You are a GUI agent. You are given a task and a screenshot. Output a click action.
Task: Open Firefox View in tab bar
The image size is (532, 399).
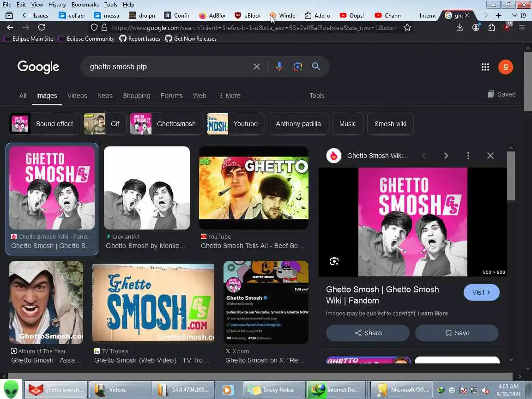(x=9, y=15)
